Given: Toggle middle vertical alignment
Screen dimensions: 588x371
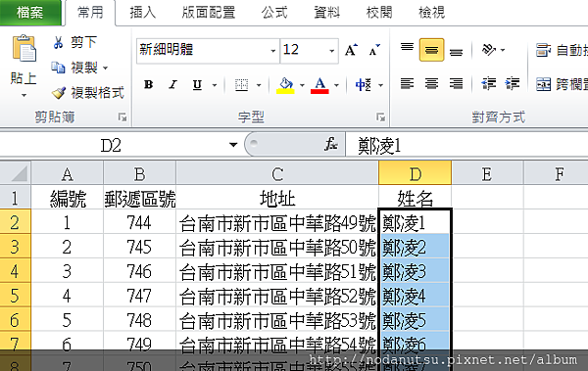Looking at the screenshot, I should [431, 50].
